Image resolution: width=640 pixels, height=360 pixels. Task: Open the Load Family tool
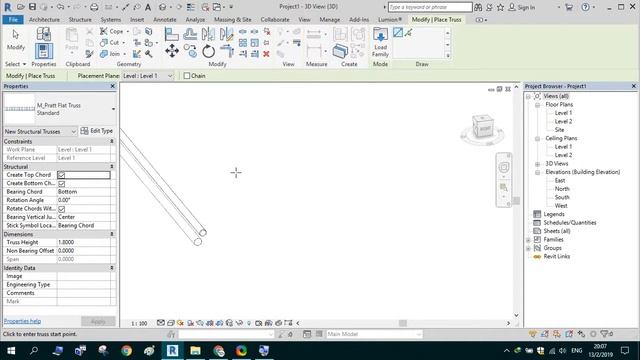(380, 42)
